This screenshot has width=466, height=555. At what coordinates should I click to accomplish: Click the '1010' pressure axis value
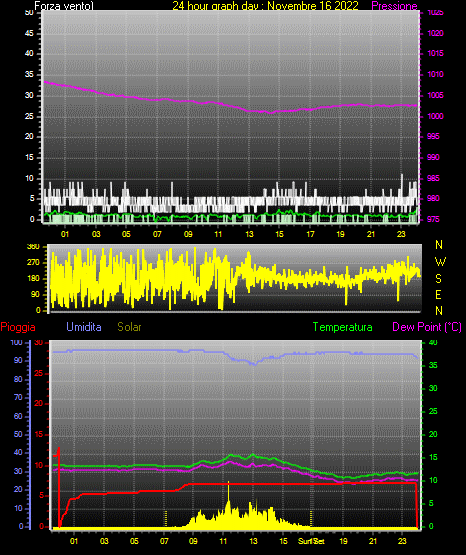pyautogui.click(x=436, y=74)
